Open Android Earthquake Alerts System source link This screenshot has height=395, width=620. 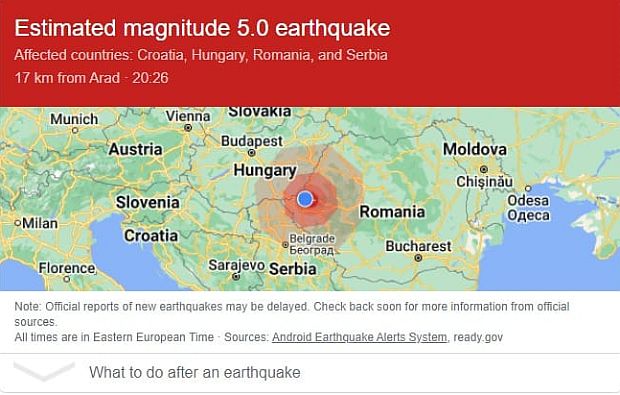[359, 337]
